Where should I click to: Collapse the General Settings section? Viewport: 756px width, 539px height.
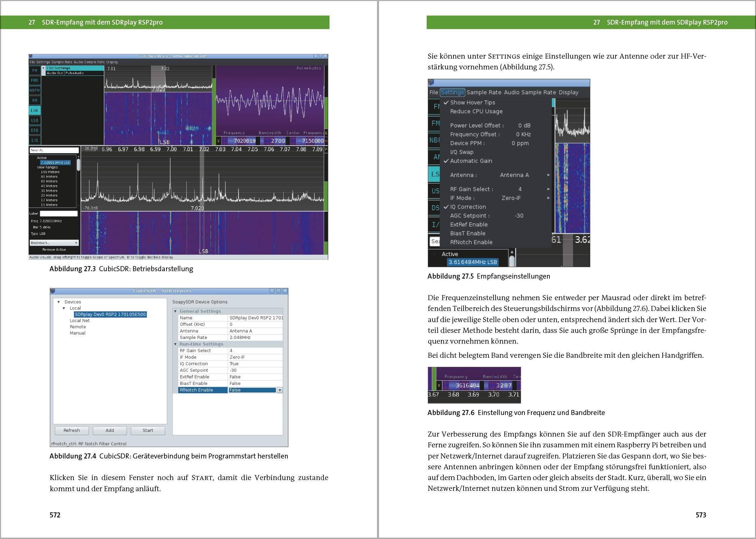click(175, 311)
